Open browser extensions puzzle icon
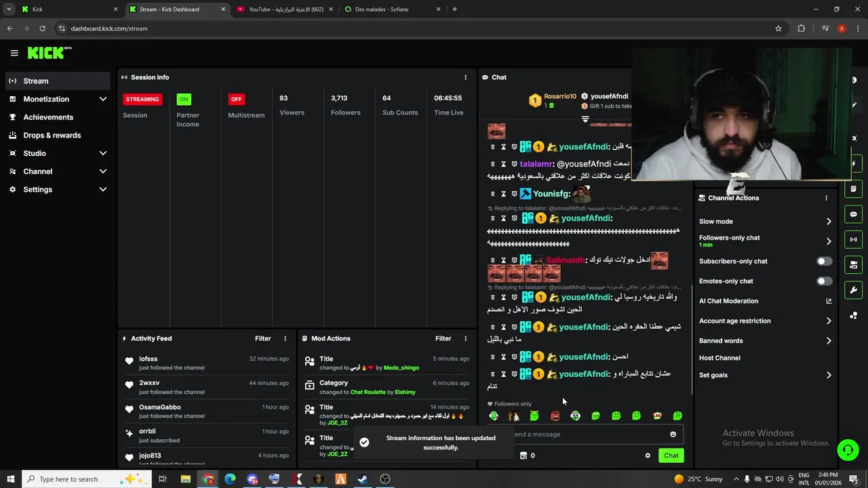Viewport: 868px width, 488px height. [801, 28]
